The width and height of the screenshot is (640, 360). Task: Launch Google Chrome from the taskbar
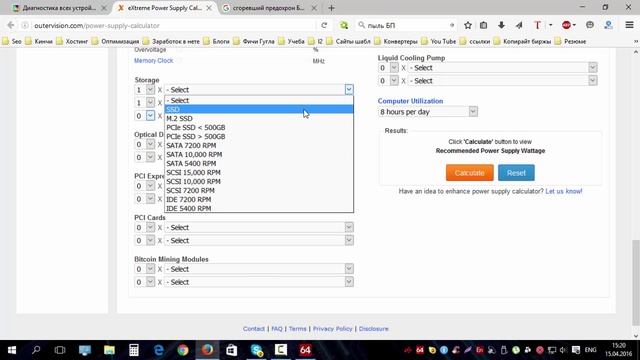pyautogui.click(x=183, y=350)
